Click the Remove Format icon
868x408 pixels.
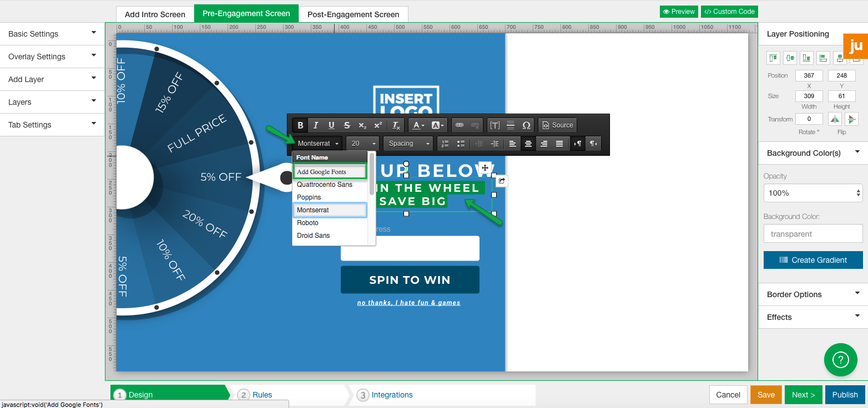coord(395,125)
